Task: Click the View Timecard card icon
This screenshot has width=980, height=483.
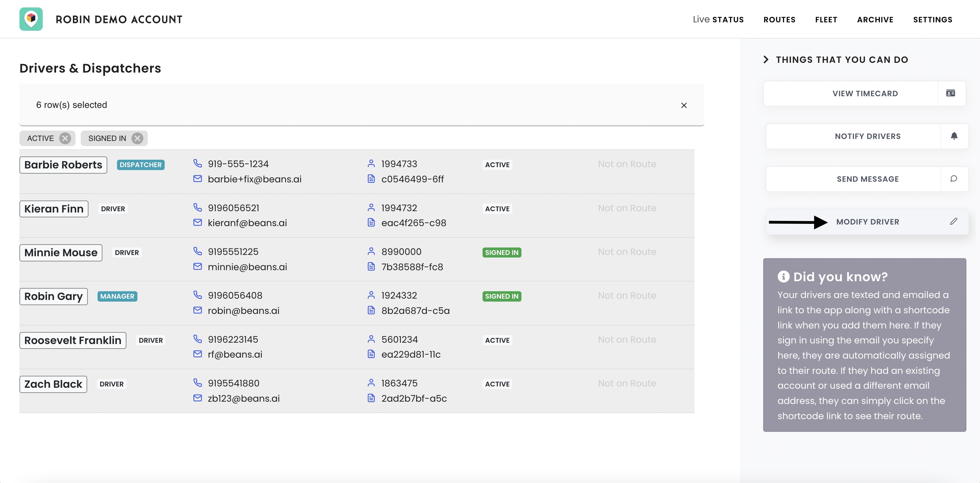Action: (x=951, y=93)
